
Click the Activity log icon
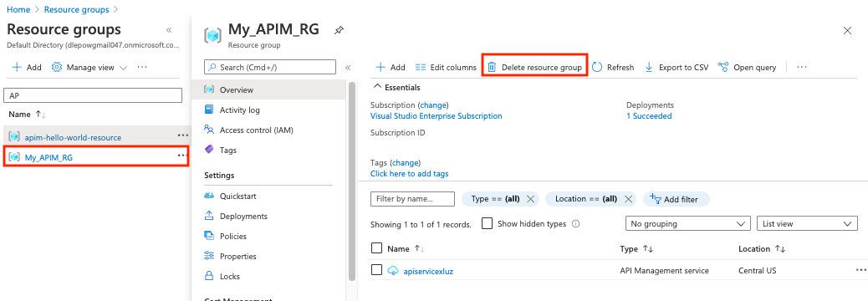(209, 110)
